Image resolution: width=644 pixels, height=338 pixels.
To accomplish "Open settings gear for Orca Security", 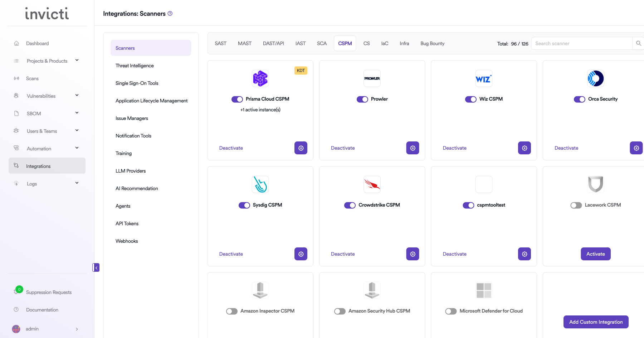I will pyautogui.click(x=636, y=148).
